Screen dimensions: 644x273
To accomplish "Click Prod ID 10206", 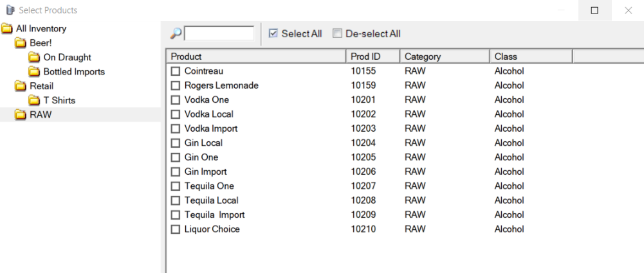I will tap(363, 172).
